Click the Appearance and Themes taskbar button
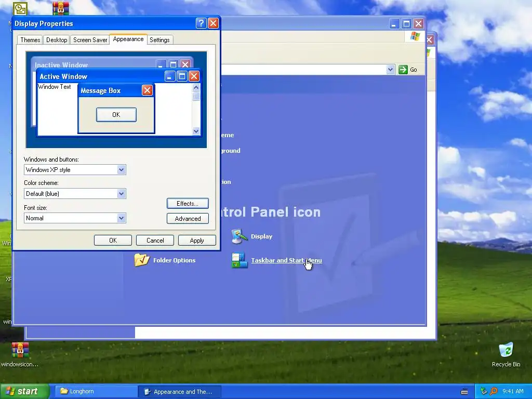This screenshot has height=399, width=532. coord(180,392)
